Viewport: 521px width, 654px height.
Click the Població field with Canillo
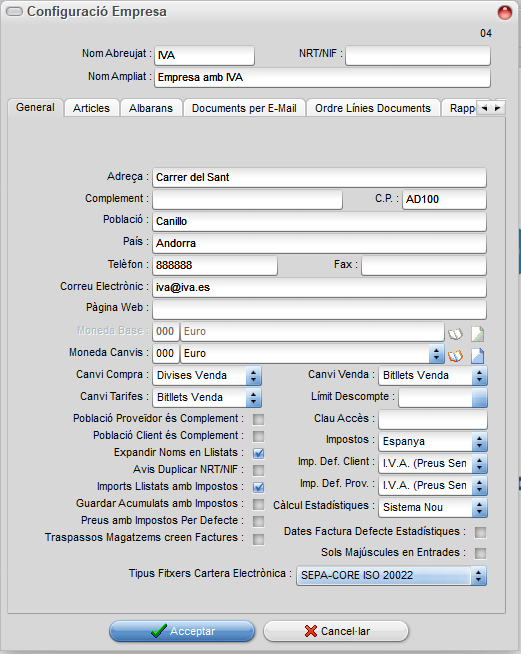click(319, 221)
